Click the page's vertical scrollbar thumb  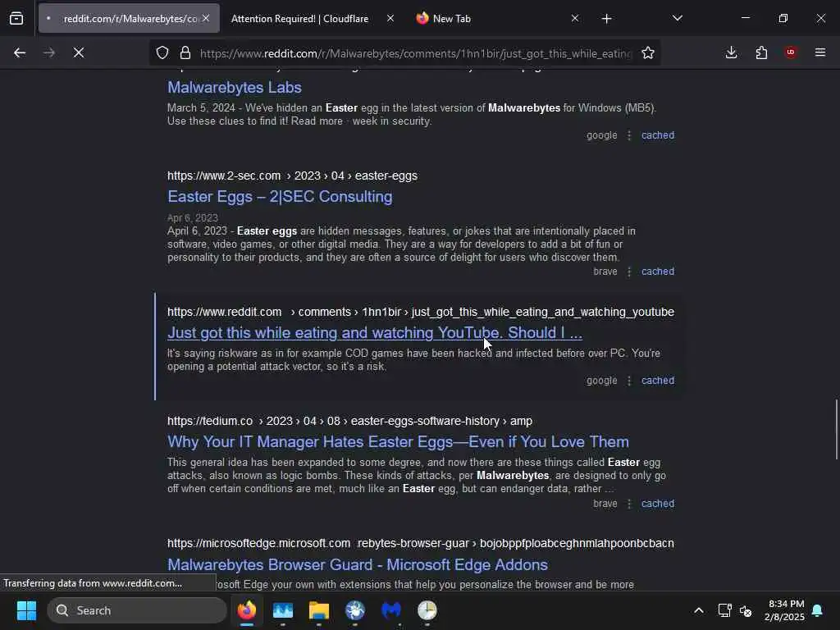pyautogui.click(x=837, y=429)
